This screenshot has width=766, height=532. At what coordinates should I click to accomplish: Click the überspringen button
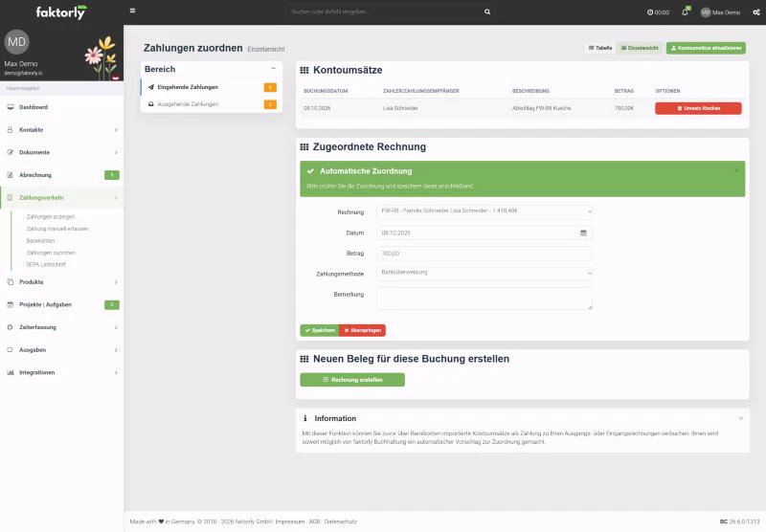pyautogui.click(x=363, y=330)
